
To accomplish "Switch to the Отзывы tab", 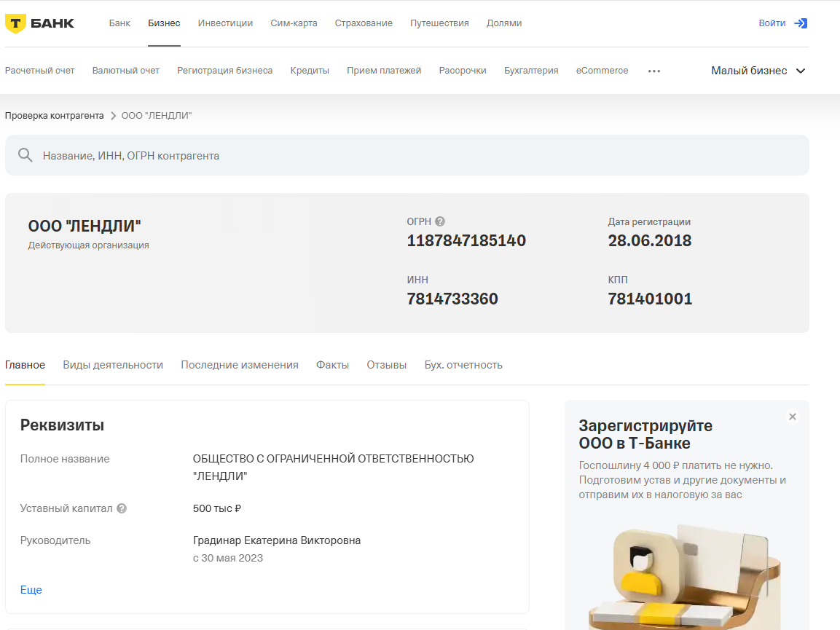I will point(387,365).
